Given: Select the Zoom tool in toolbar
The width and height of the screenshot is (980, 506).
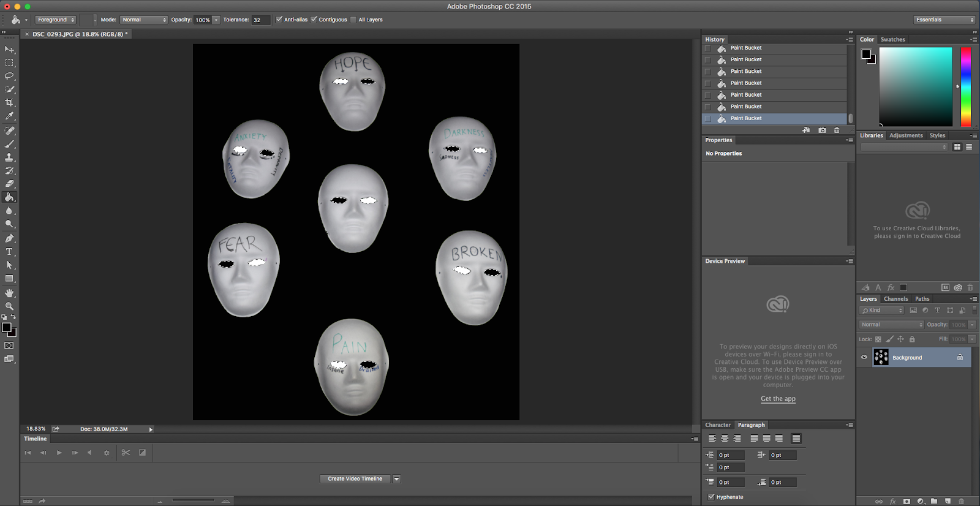Looking at the screenshot, I should click(9, 306).
